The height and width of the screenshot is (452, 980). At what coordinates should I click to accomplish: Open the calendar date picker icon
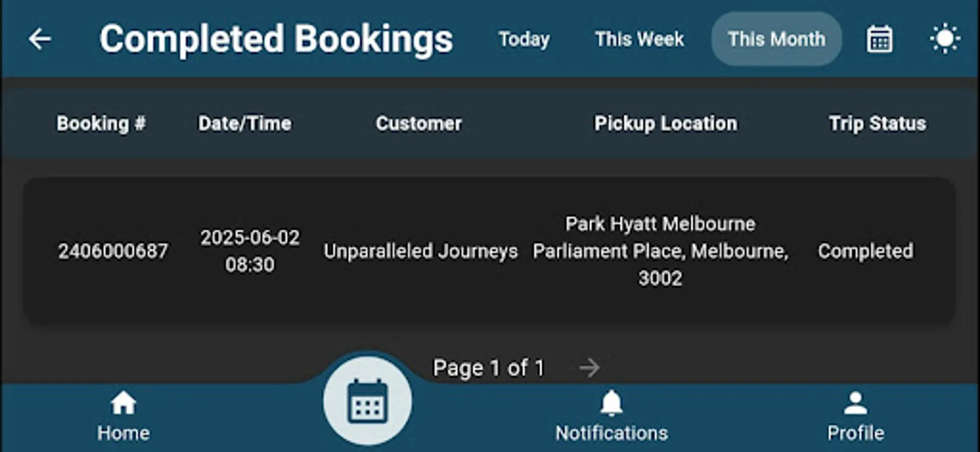(879, 39)
